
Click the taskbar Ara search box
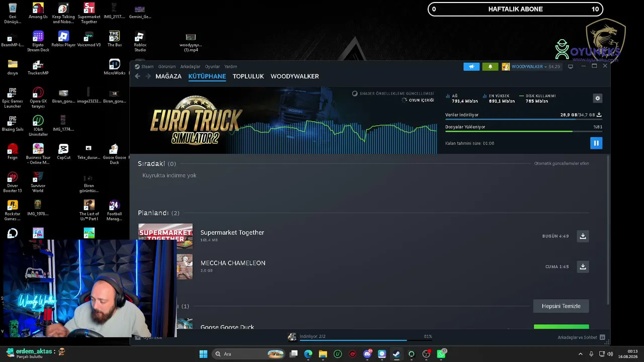coord(250,354)
